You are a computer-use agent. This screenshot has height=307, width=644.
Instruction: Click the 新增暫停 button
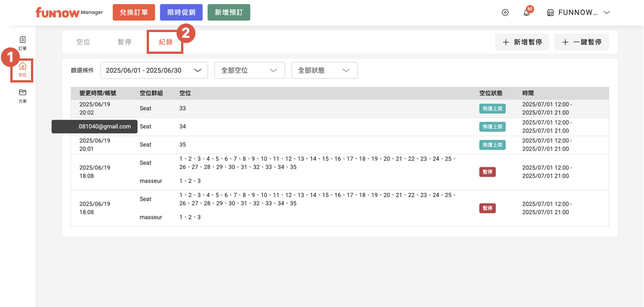point(522,42)
